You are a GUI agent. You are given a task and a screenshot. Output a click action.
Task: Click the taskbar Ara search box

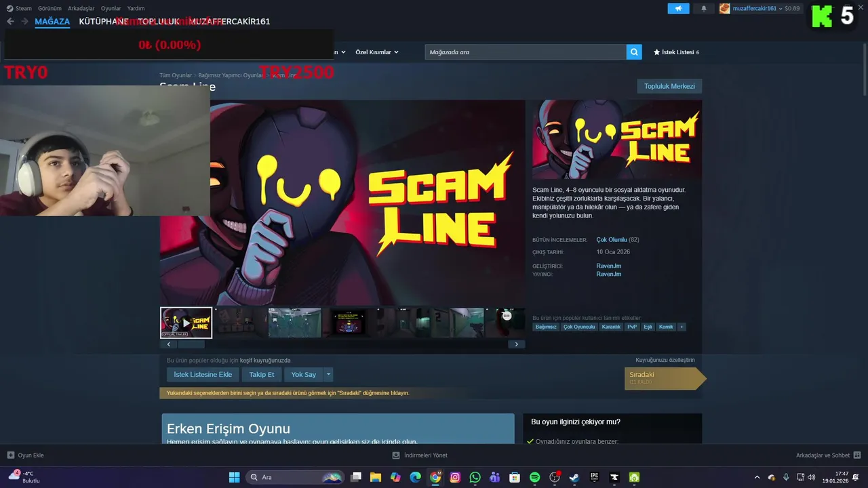pos(295,477)
